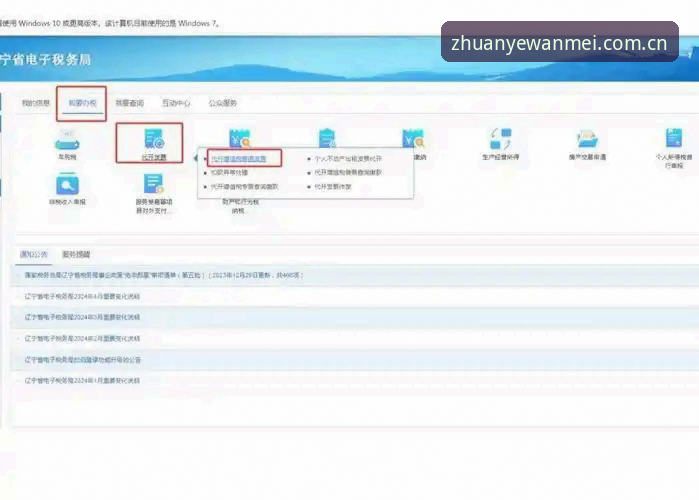Open the 非税收入申报 magnifier icon
The height and width of the screenshot is (500, 699).
coord(67,184)
